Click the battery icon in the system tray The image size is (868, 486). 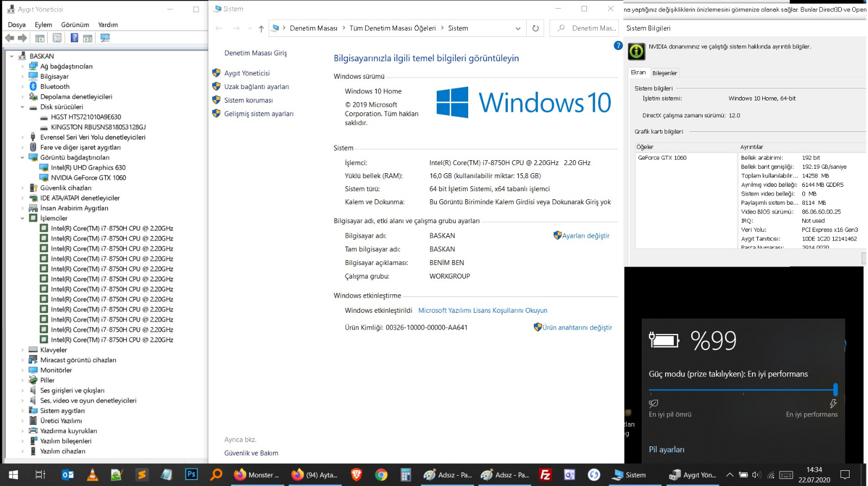743,475
